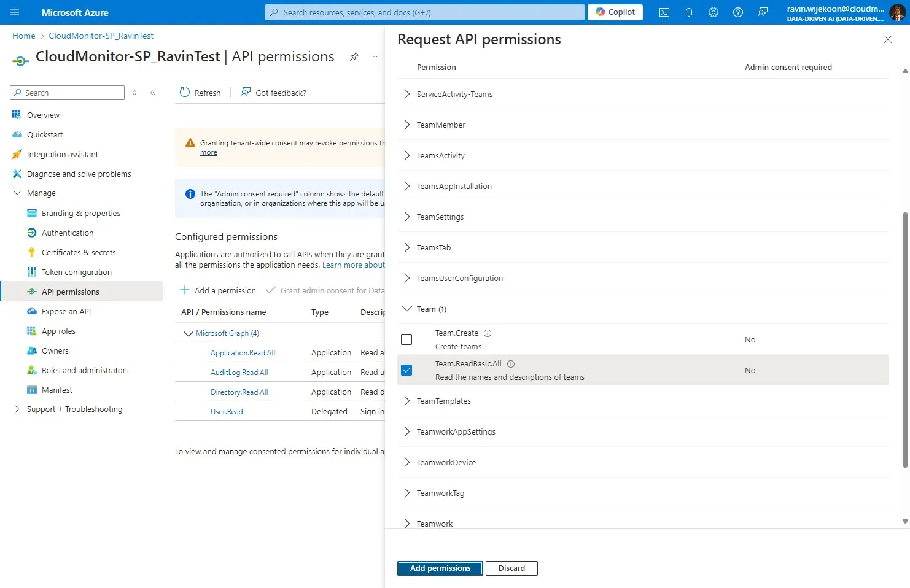Open Copilot from the top bar
The width and height of the screenshot is (910, 588).
point(615,12)
